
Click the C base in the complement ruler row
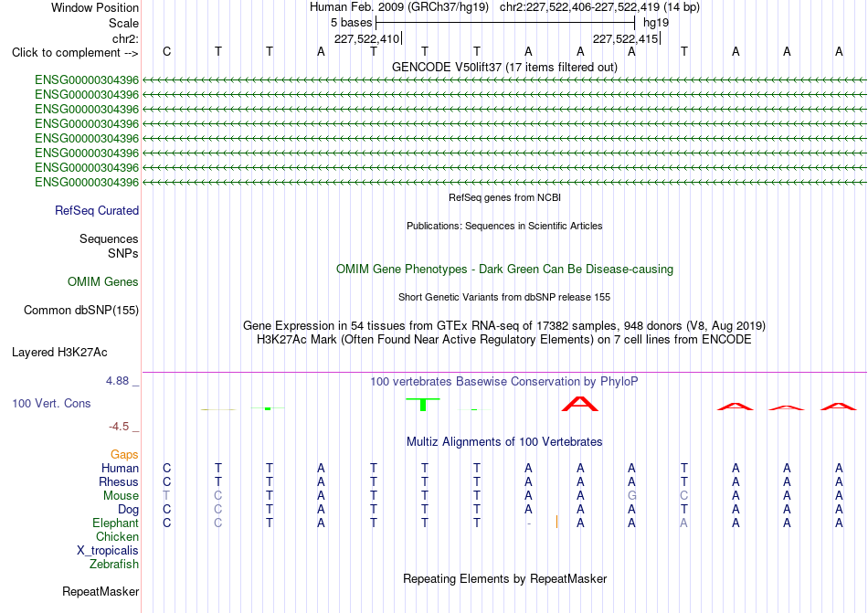point(166,51)
